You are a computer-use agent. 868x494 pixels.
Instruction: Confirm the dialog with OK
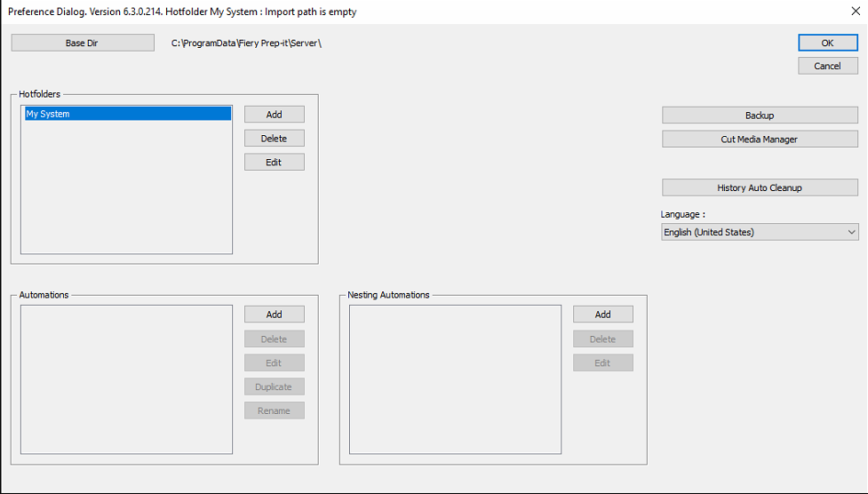click(827, 43)
